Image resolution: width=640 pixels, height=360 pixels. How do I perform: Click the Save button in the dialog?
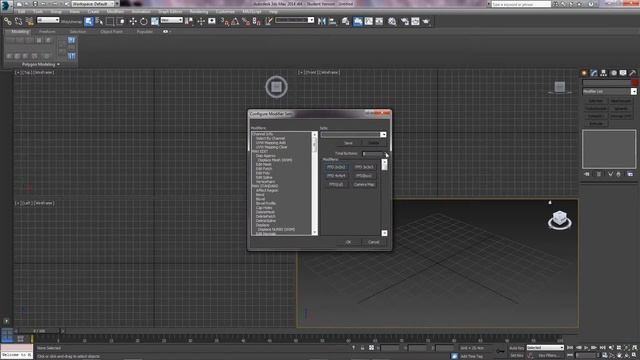tap(348, 143)
